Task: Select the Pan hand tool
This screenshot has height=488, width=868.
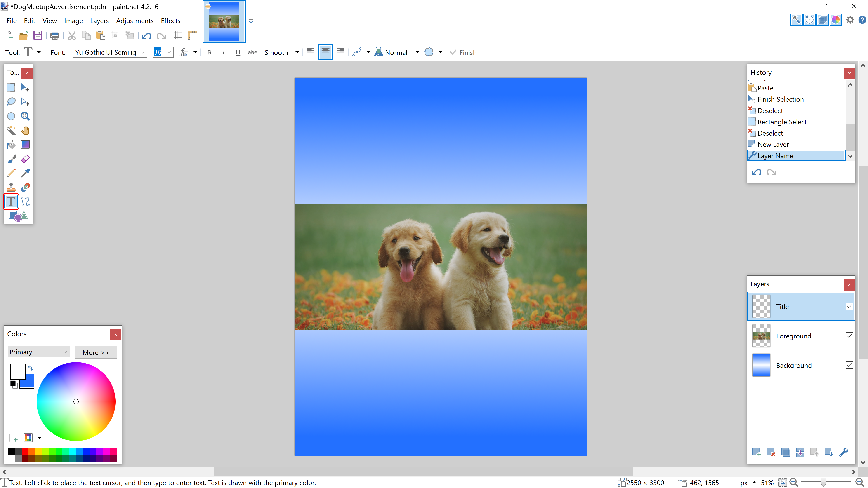Action: (25, 130)
